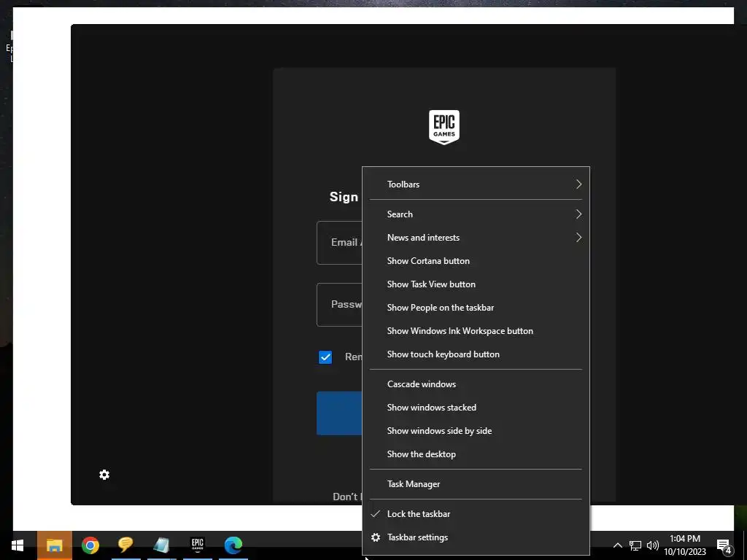This screenshot has width=747, height=560.
Task: Open the yellow speech bubble taskbar app
Action: (125, 545)
